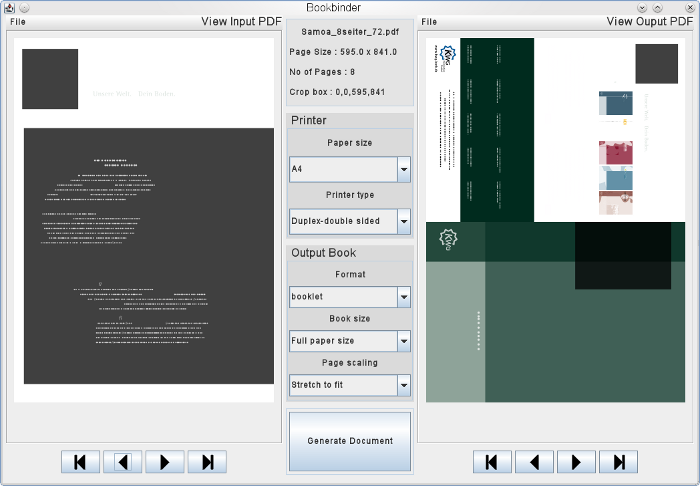The height and width of the screenshot is (486, 700).
Task: Open File menu in output PDF panel
Action: tap(429, 21)
